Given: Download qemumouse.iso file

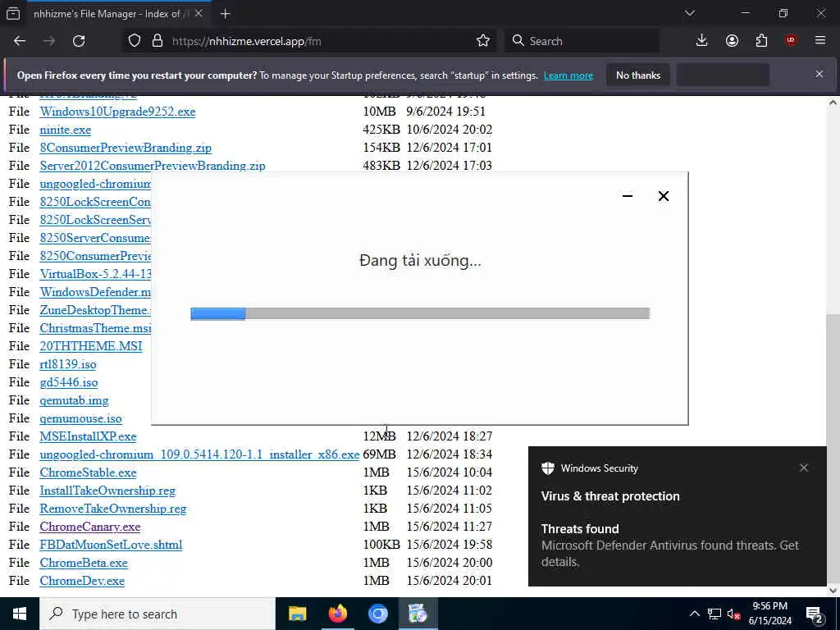Looking at the screenshot, I should (x=81, y=418).
